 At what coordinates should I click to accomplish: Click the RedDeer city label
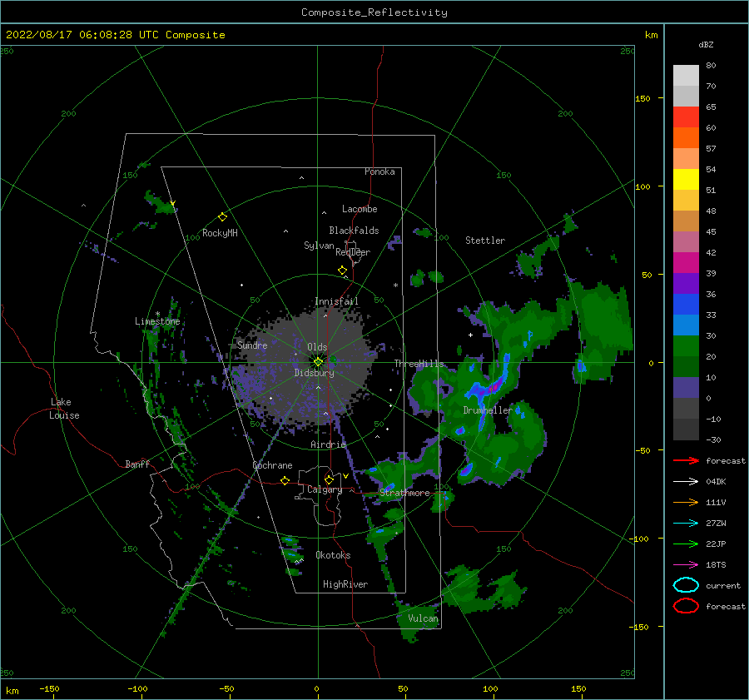[x=353, y=252]
